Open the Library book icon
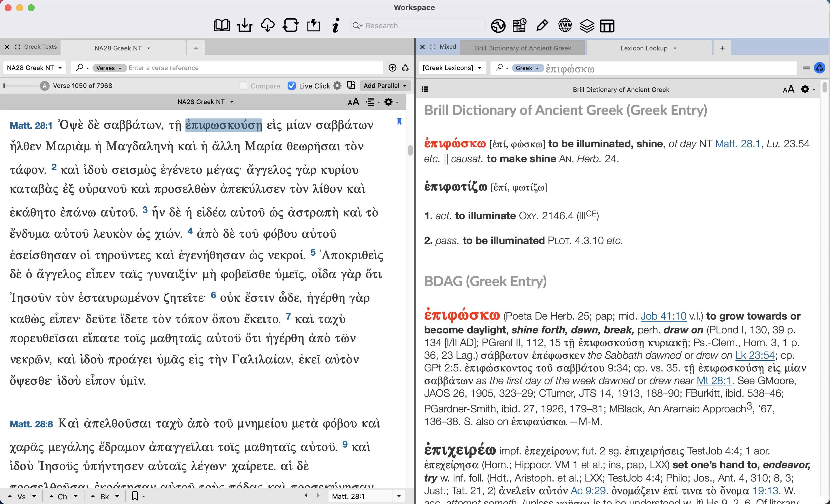Image resolution: width=830 pixels, height=504 pixels. [222, 26]
